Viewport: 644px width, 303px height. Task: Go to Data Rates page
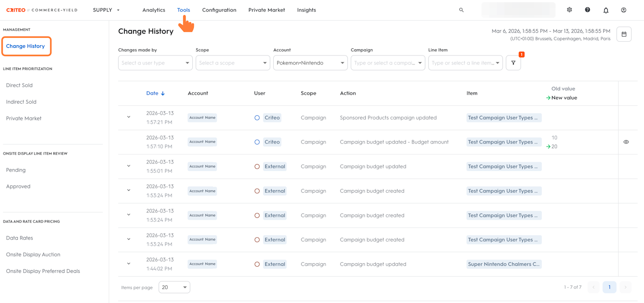point(20,238)
